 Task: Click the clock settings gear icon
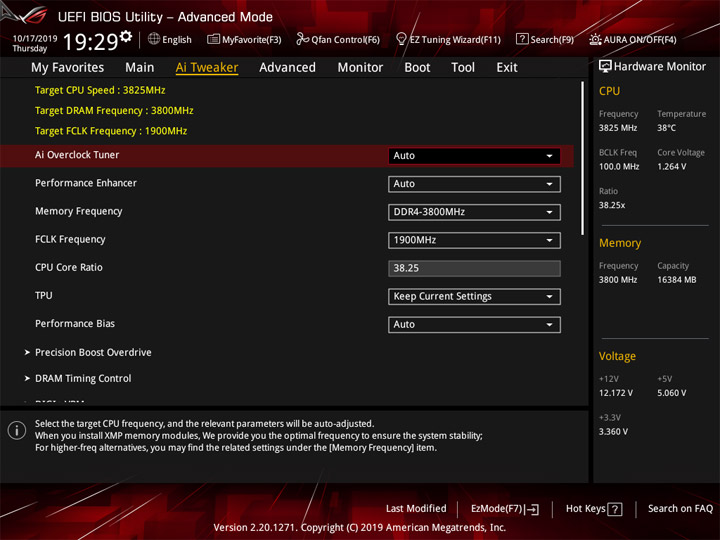pos(125,36)
